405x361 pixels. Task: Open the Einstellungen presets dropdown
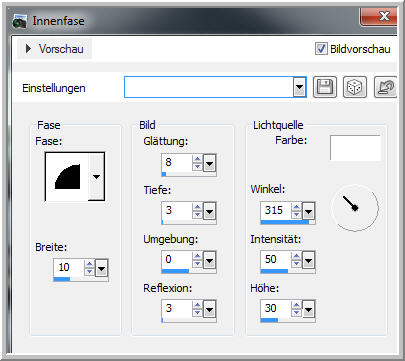click(300, 87)
